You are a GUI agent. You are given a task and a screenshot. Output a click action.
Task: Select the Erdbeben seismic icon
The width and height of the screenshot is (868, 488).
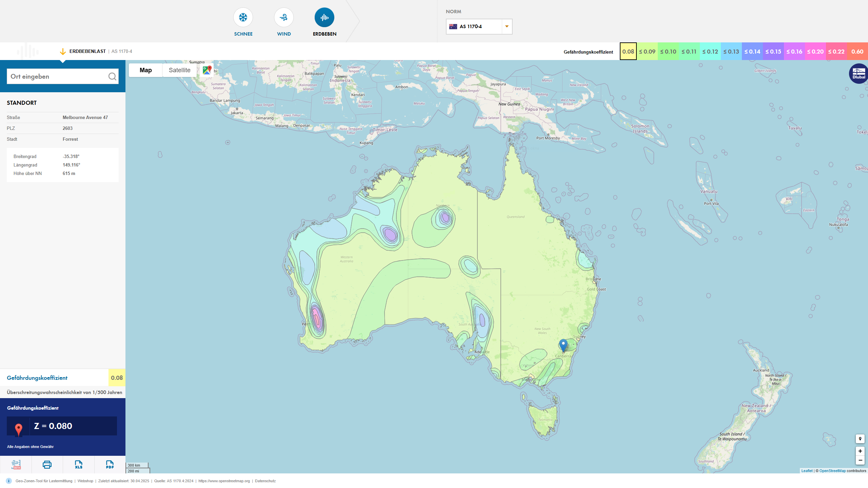tap(324, 17)
